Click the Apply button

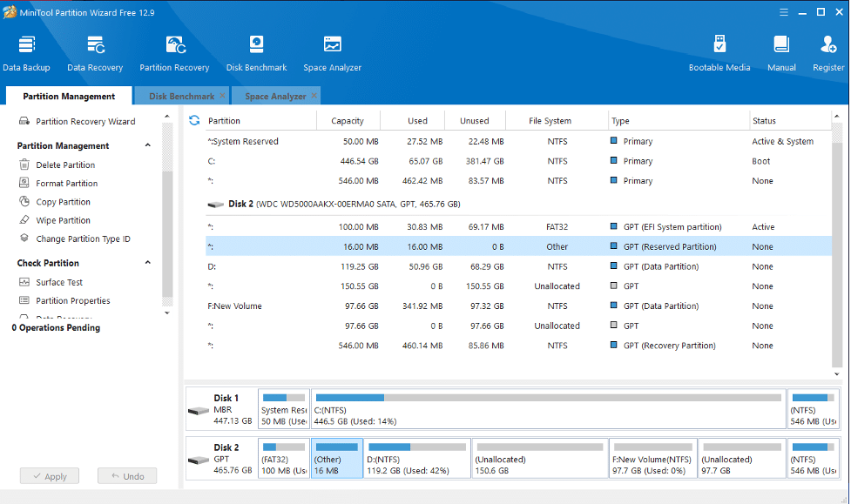[x=50, y=476]
